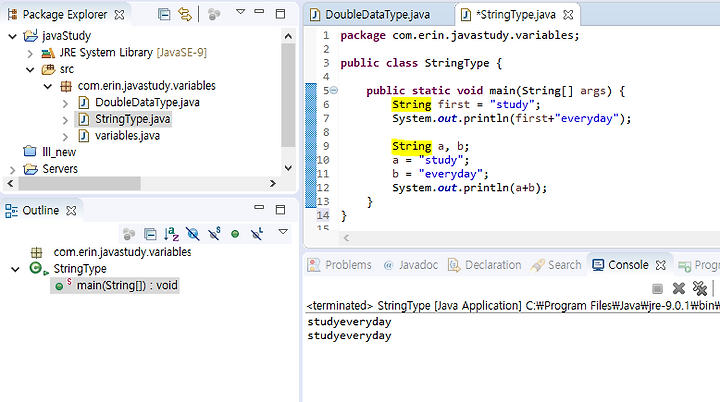Screen dimensions: 720x402
Task: Toggle Hide Static Members in Outline
Action: click(214, 234)
